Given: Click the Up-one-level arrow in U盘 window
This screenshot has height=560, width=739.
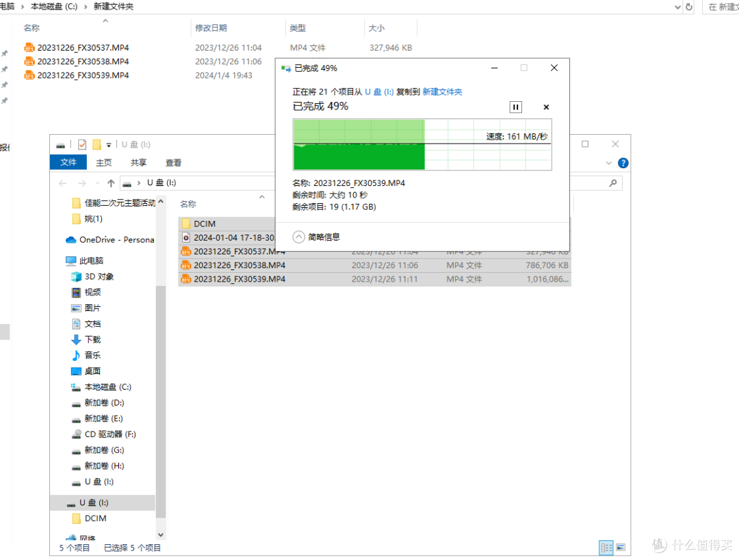Looking at the screenshot, I should click(111, 183).
